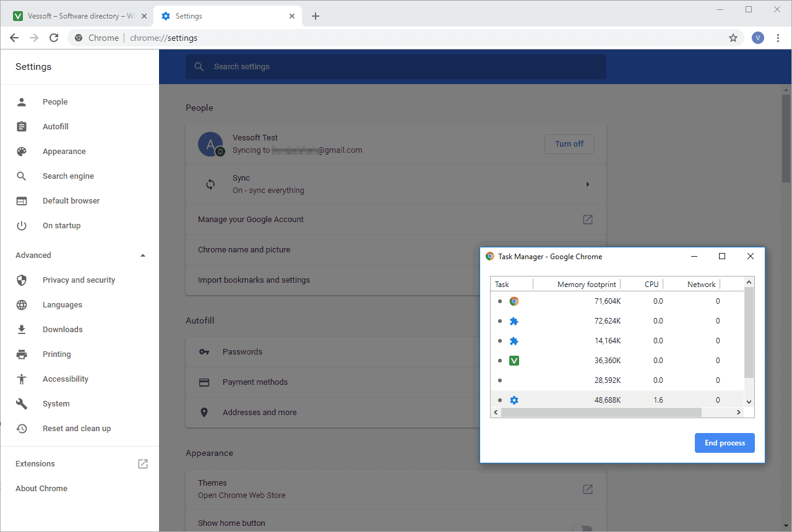Collapse the Advanced section arrow
The height and width of the screenshot is (532, 792).
tap(143, 255)
